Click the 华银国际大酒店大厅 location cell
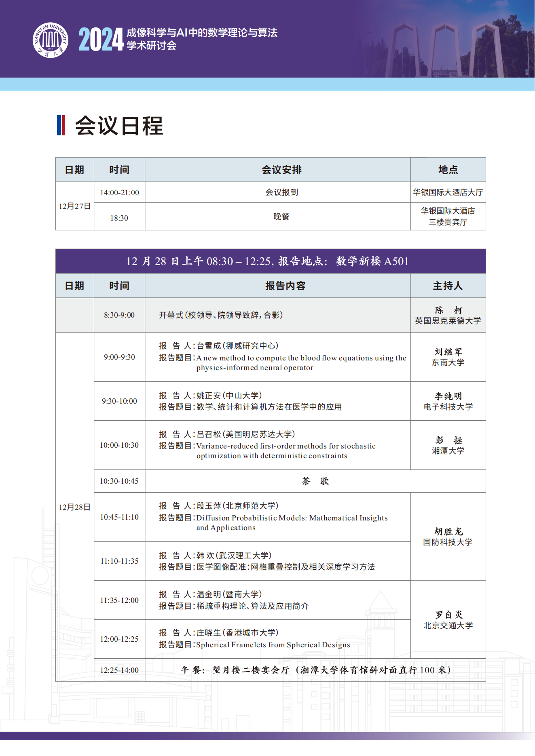 [x=448, y=192]
